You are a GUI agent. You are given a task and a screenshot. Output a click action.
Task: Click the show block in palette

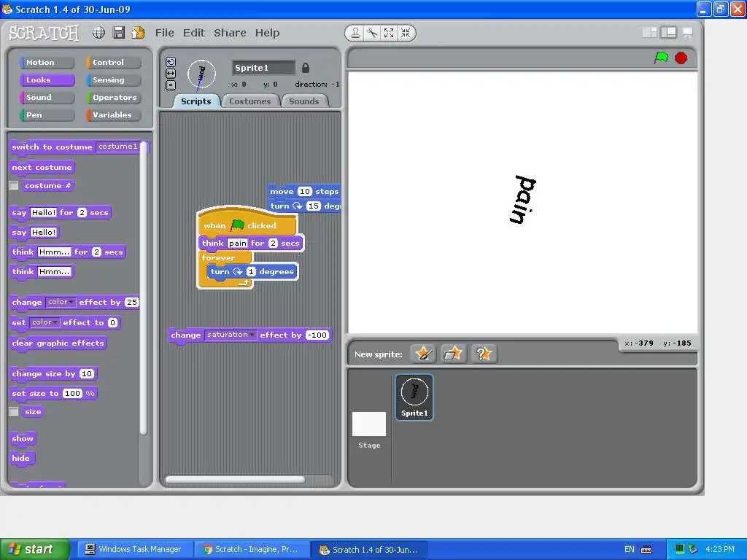(23, 438)
